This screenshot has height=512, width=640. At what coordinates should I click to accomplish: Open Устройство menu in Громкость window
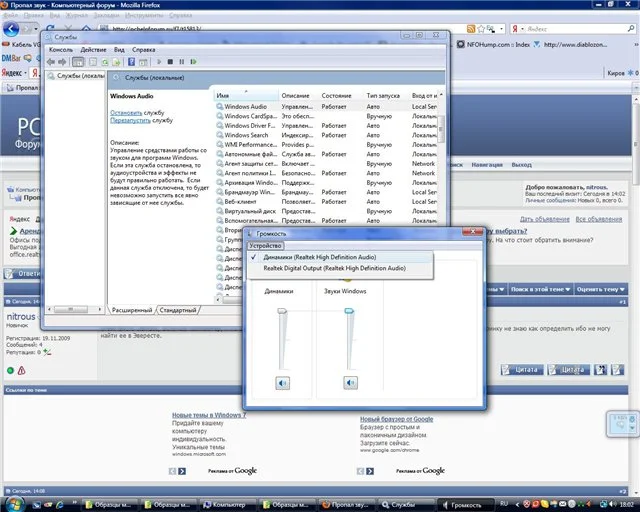tap(265, 246)
